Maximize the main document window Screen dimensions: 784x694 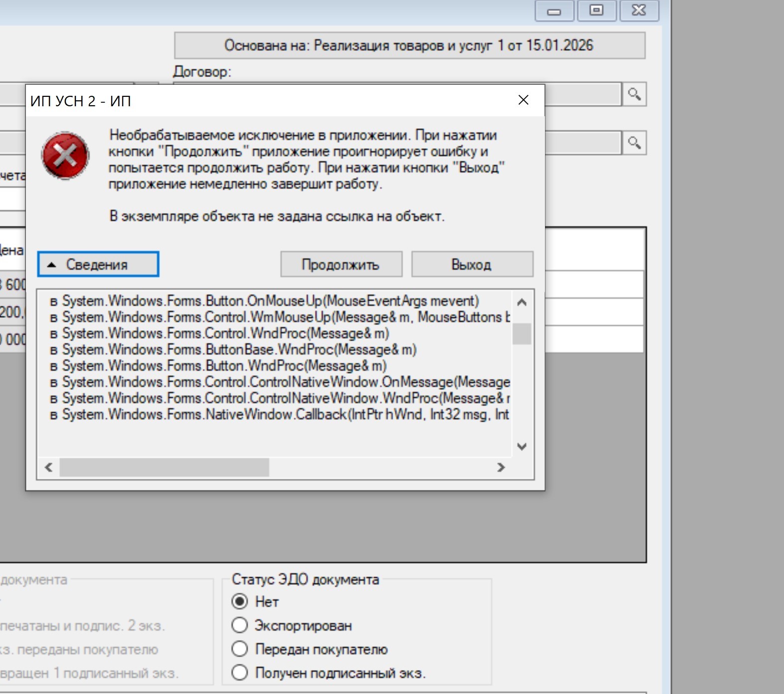[x=596, y=11]
